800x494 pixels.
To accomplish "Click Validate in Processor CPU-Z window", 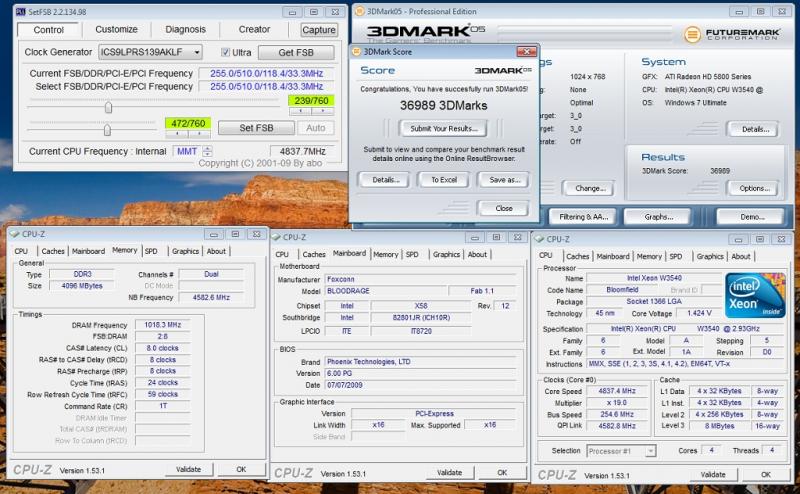I will click(x=713, y=475).
